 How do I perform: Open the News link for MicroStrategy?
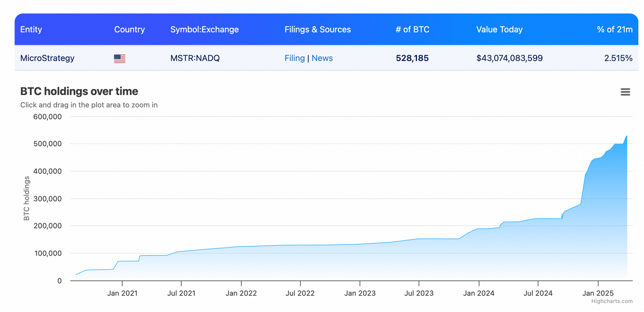tap(322, 58)
